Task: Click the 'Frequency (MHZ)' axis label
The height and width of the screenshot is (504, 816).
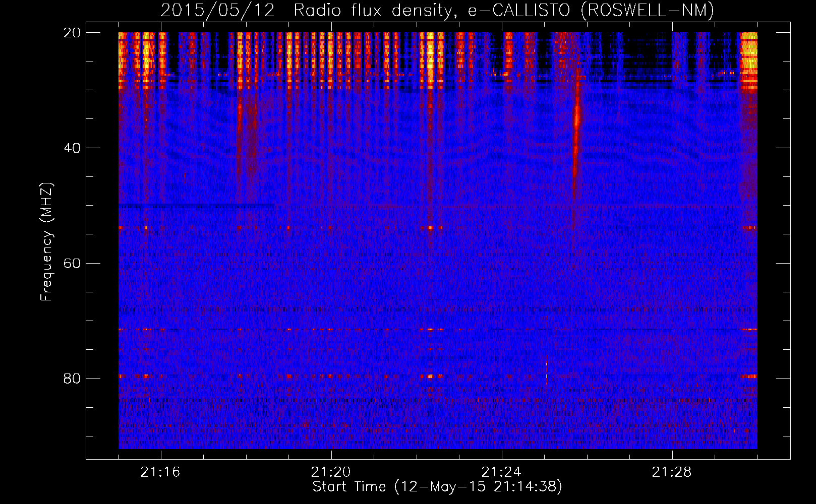Action: tap(46, 242)
